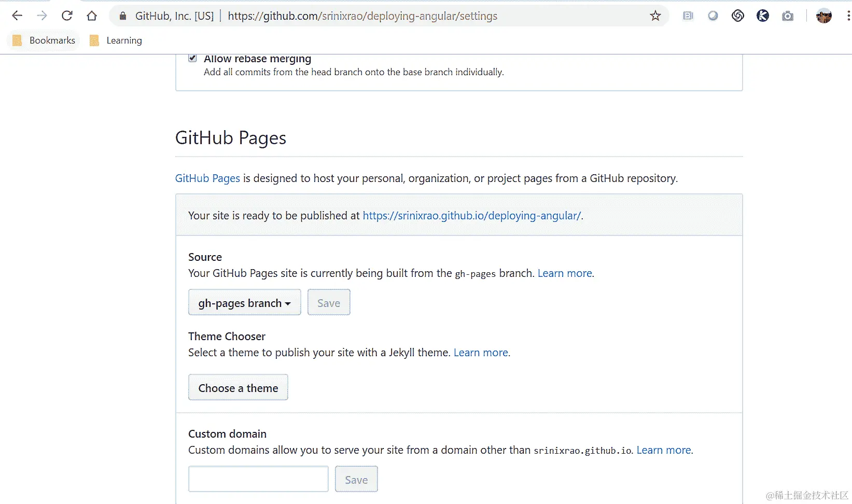Open the GitHub Pages documentation link
852x504 pixels.
tap(207, 178)
